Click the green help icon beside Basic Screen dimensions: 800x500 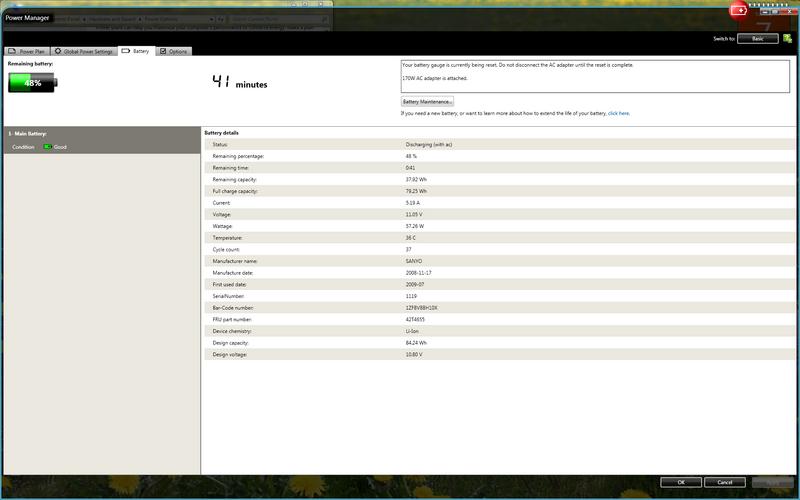coord(788,38)
